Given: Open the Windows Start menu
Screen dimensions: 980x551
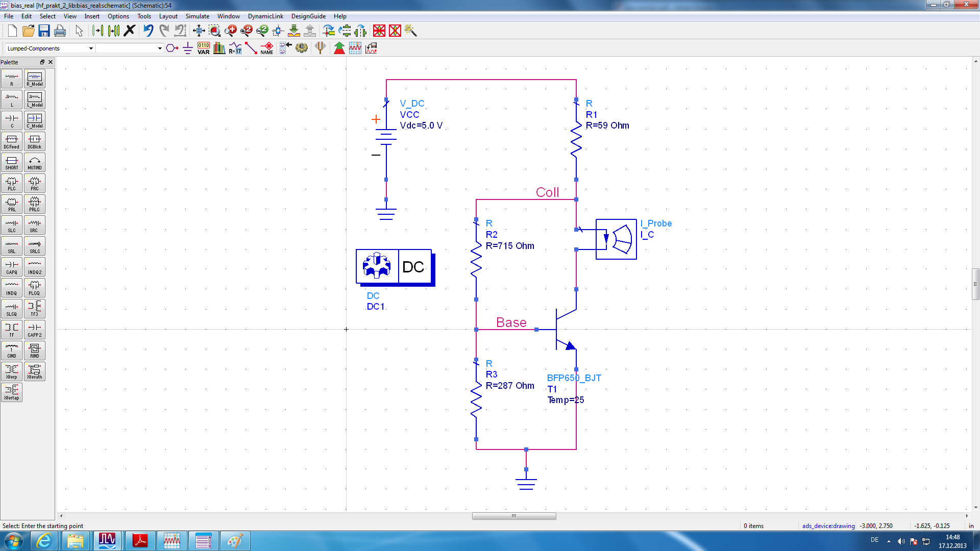Looking at the screenshot, I should (x=14, y=541).
